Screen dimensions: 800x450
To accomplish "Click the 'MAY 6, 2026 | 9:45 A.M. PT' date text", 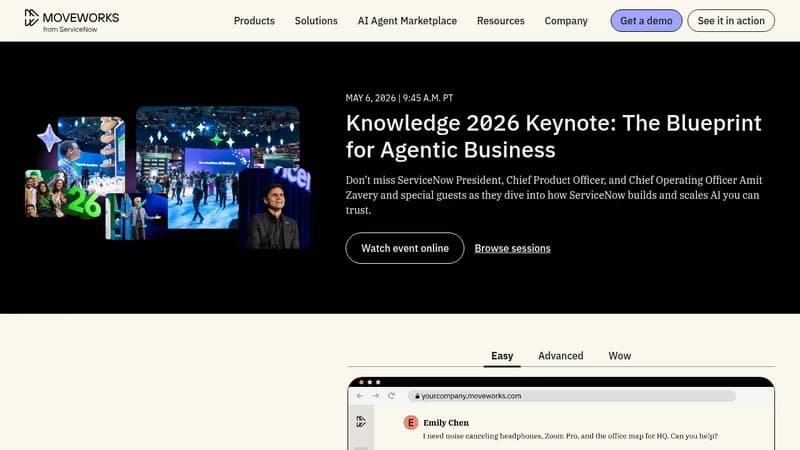I will [x=399, y=98].
